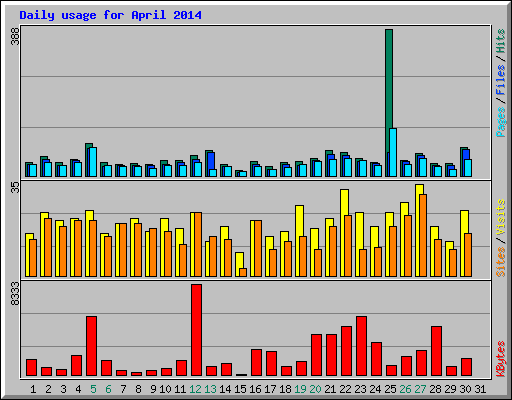This screenshot has width=512, height=400.
Task: Click green weekend day label 19
Action: (300, 389)
